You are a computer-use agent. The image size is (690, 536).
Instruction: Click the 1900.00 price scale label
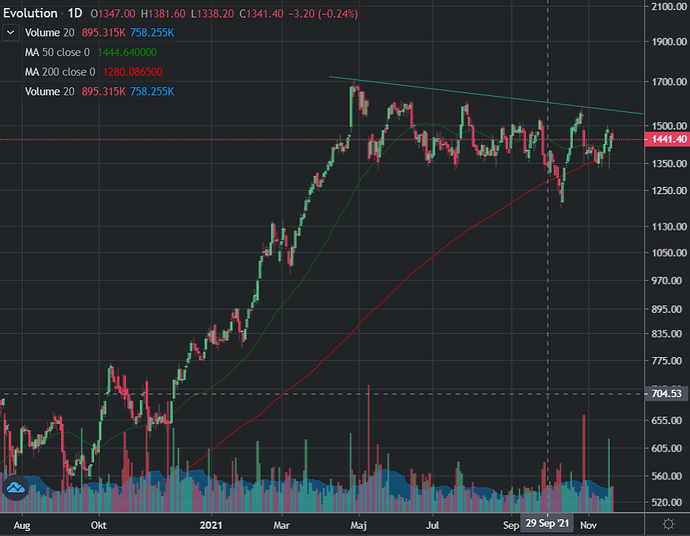point(669,42)
